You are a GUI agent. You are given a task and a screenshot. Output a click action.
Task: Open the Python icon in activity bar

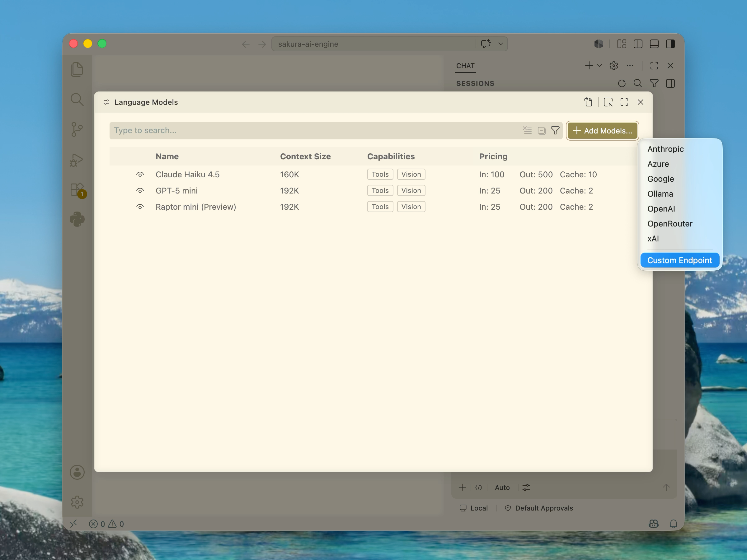77,219
